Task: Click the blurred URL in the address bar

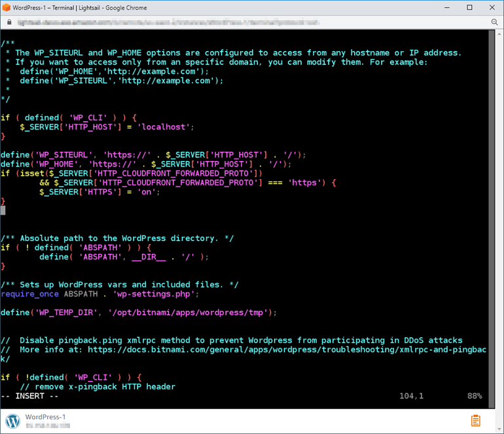Action: tap(168, 22)
